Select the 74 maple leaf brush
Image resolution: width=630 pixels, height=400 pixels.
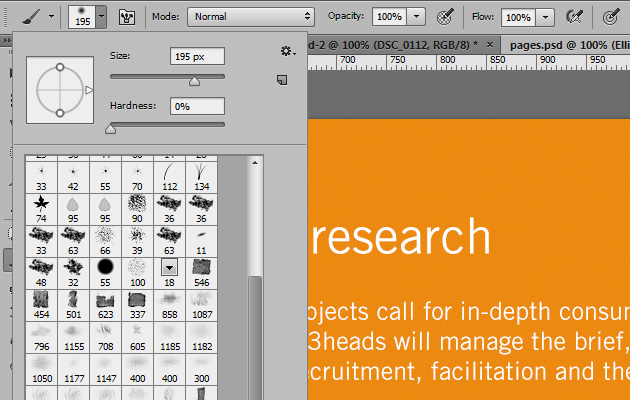(41, 210)
